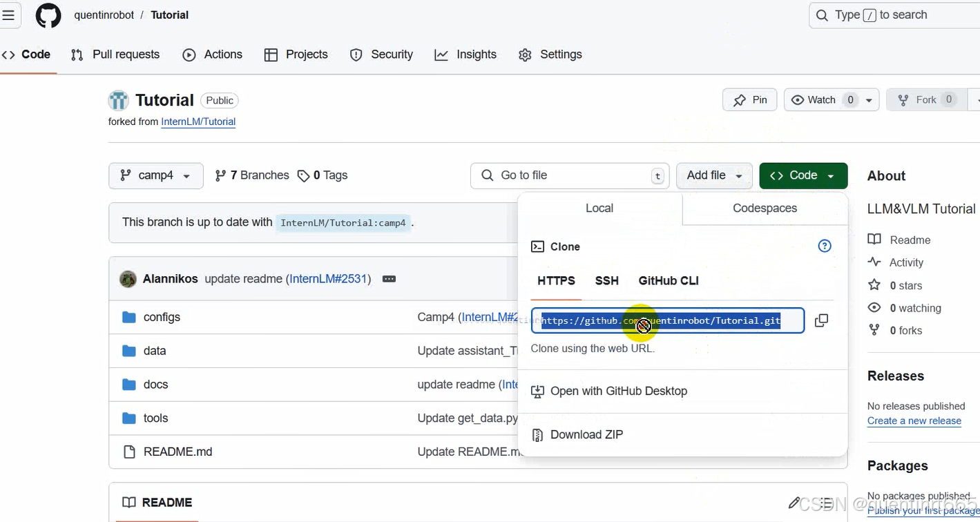Click the quentinrobot owner link
Image resolution: width=980 pixels, height=522 pixels.
pyautogui.click(x=104, y=15)
